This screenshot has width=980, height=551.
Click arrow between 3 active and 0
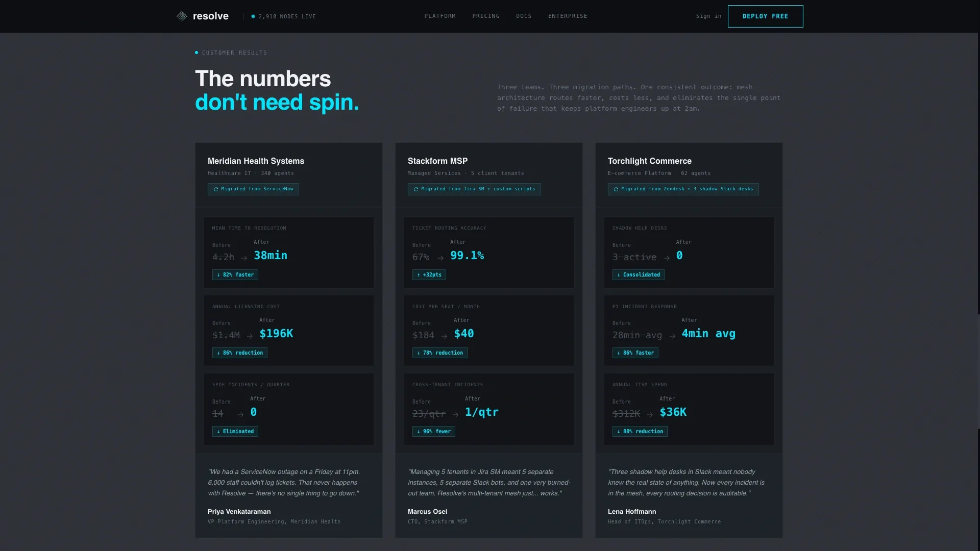coord(667,258)
